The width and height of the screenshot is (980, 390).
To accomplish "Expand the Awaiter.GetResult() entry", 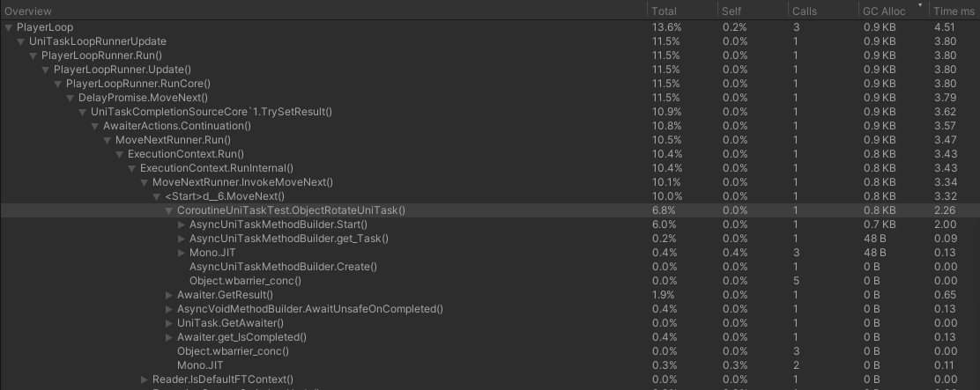I will pos(170,295).
